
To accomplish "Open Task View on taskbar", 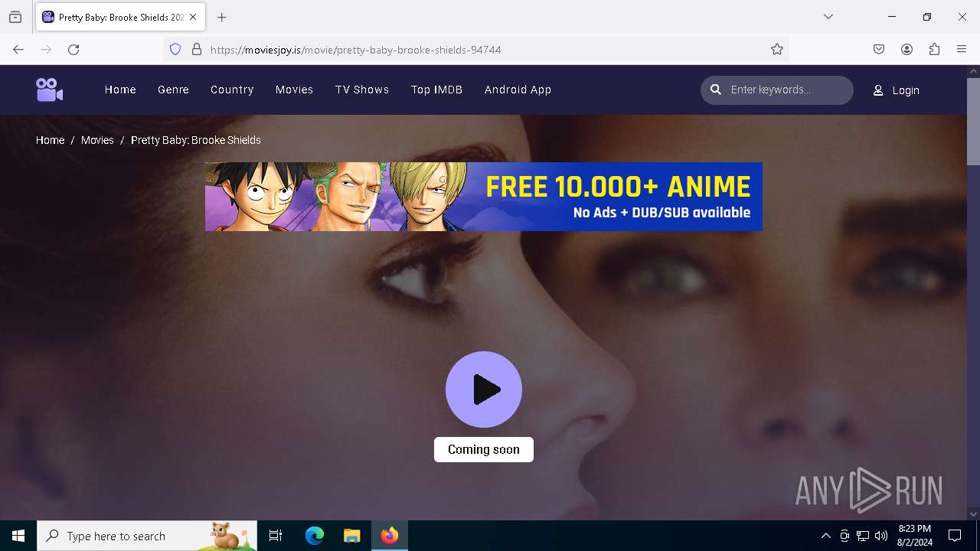I will [x=276, y=536].
